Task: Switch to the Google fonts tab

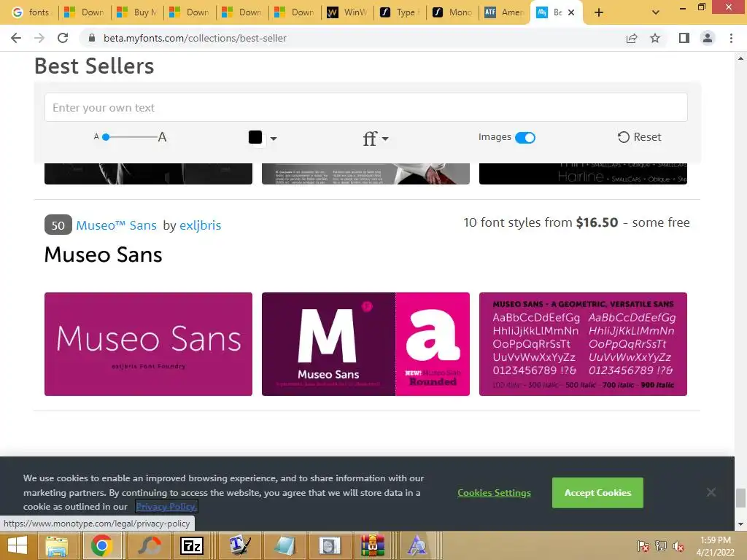Action: point(31,12)
